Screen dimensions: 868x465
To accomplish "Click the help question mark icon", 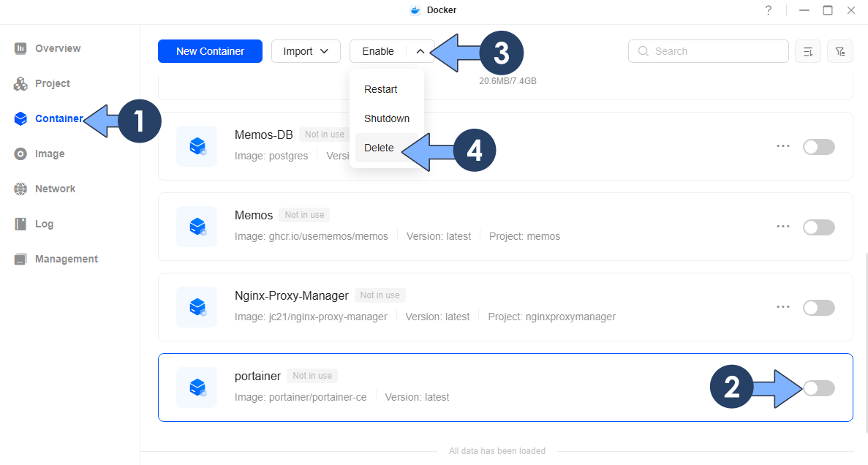I will (x=769, y=10).
